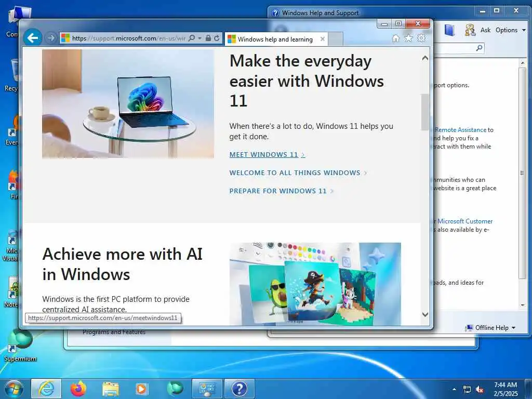
Task: Select the Recycle Bin desktop icon
Action: [11, 75]
